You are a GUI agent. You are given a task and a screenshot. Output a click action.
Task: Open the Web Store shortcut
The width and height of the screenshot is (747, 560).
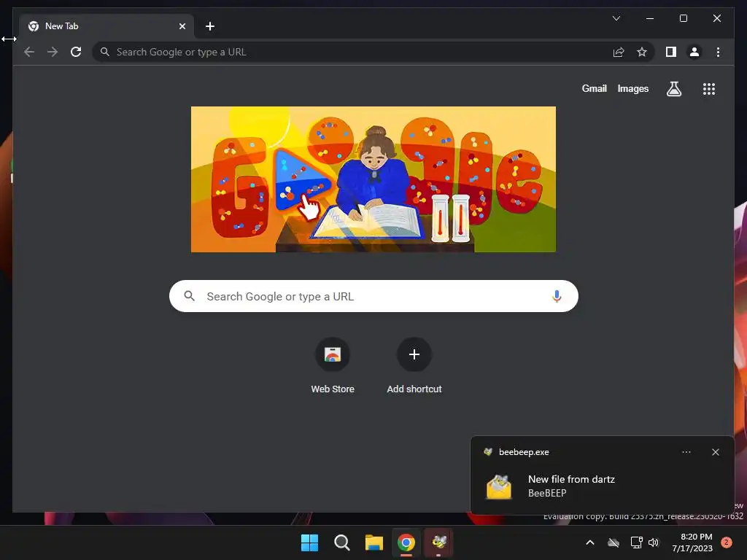[x=333, y=365]
